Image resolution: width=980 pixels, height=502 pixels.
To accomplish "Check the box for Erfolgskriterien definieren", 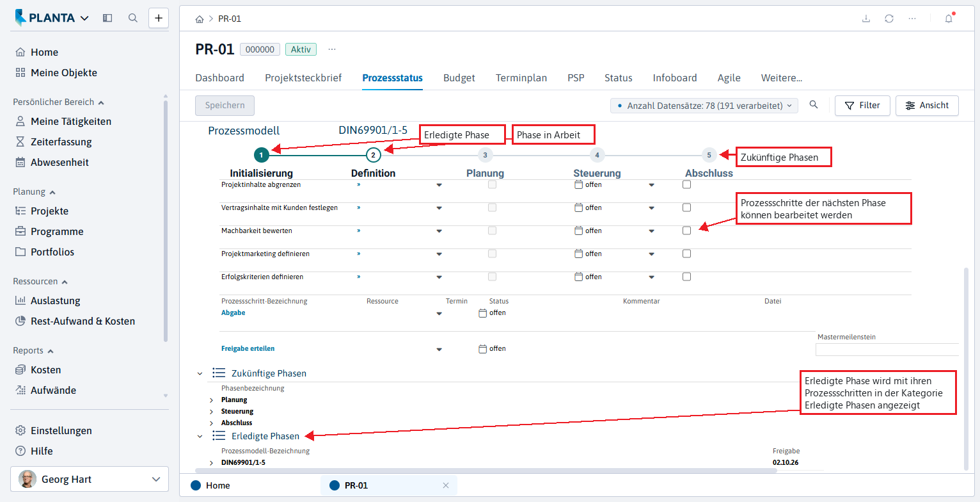I will click(686, 277).
